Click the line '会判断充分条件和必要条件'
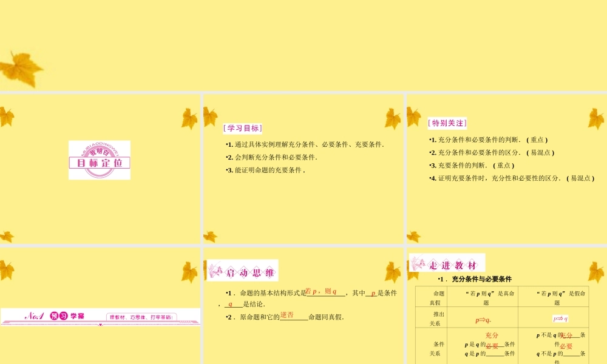This screenshot has height=364, width=607. [x=271, y=158]
